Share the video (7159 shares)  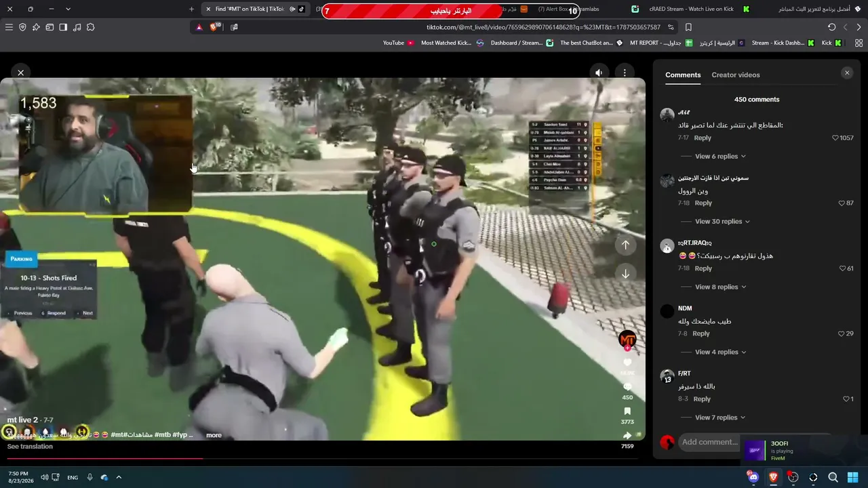point(627,435)
